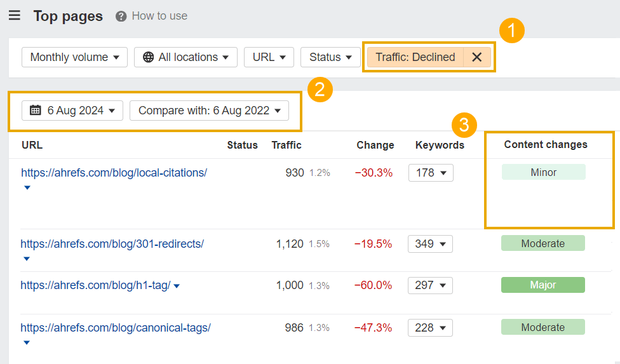Open the 301-redirects blog URL
The height and width of the screenshot is (364, 620).
coord(112,244)
